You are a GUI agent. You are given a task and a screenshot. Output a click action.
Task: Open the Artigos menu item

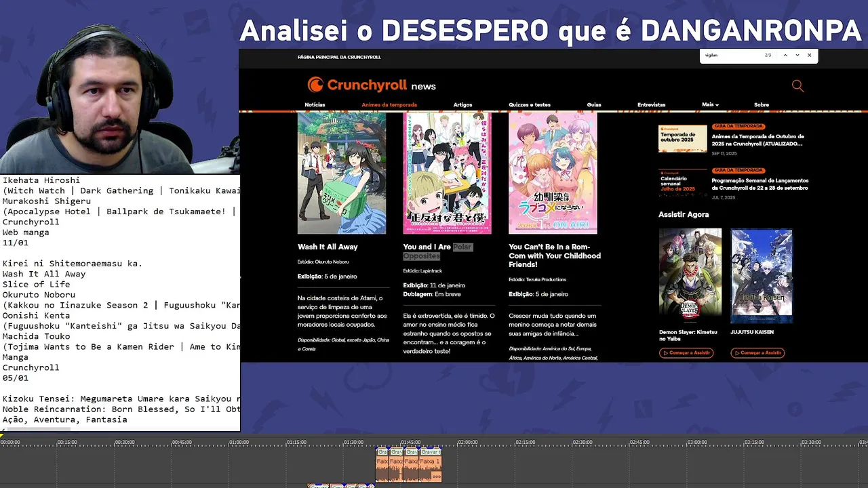coord(462,105)
